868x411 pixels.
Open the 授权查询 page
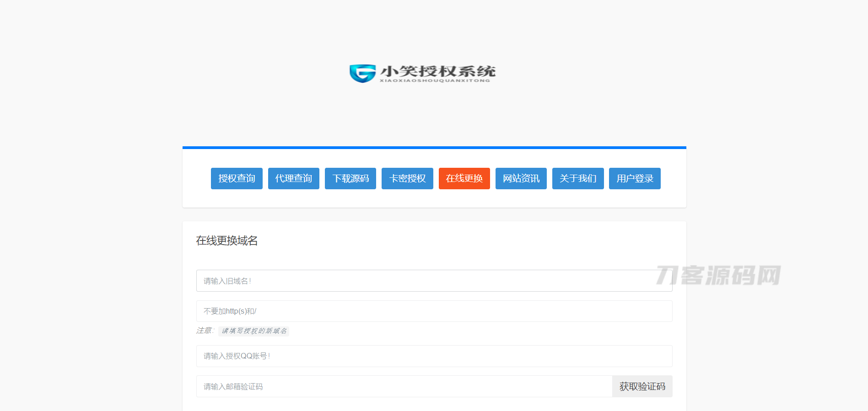click(x=237, y=178)
